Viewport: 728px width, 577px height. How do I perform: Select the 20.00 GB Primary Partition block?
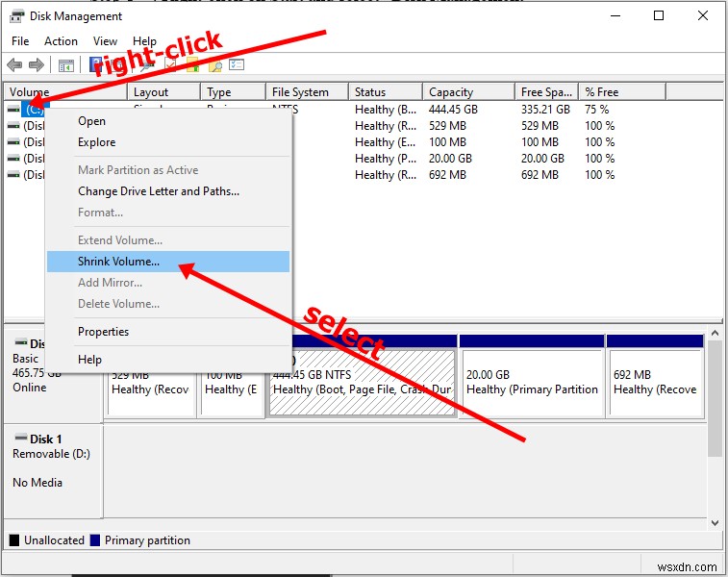[532, 376]
